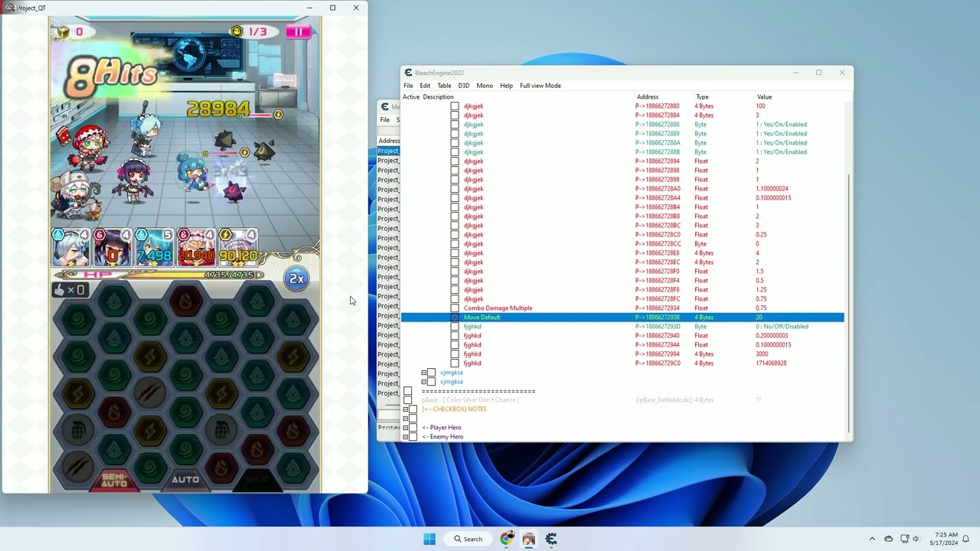This screenshot has height=551, width=980.
Task: Tap the red fire tile beside the thumbs-up counter
Action: point(185,301)
